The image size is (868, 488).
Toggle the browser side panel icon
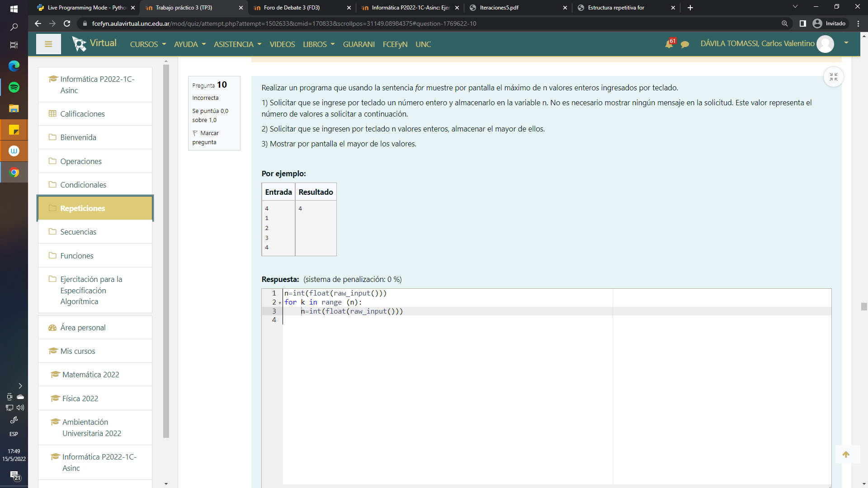click(x=803, y=23)
